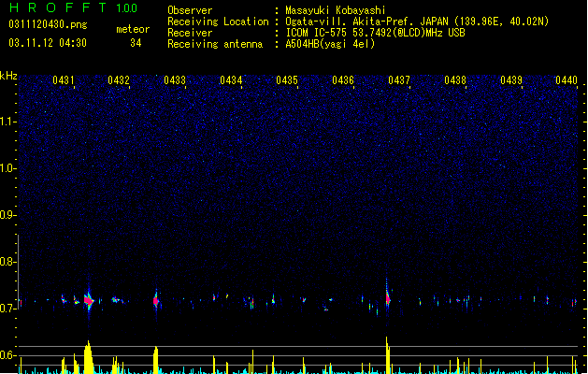Click the 0437 time marker
588x374 pixels.
[399, 80]
